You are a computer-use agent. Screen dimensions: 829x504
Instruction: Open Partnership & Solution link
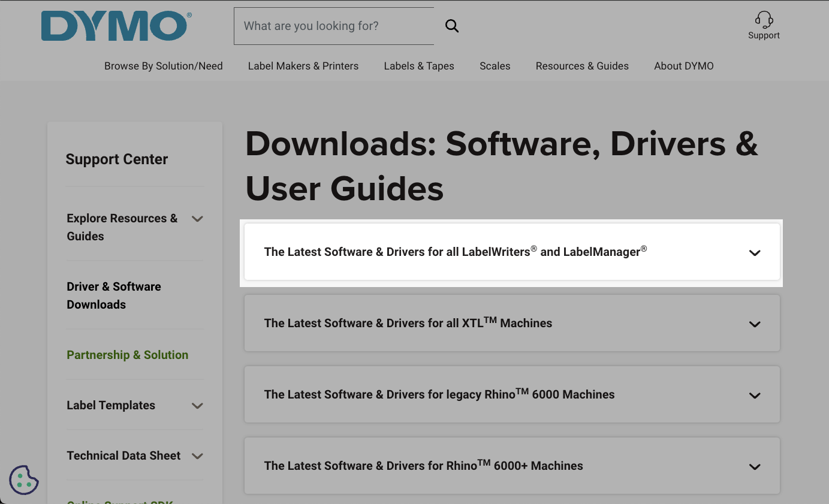point(127,355)
